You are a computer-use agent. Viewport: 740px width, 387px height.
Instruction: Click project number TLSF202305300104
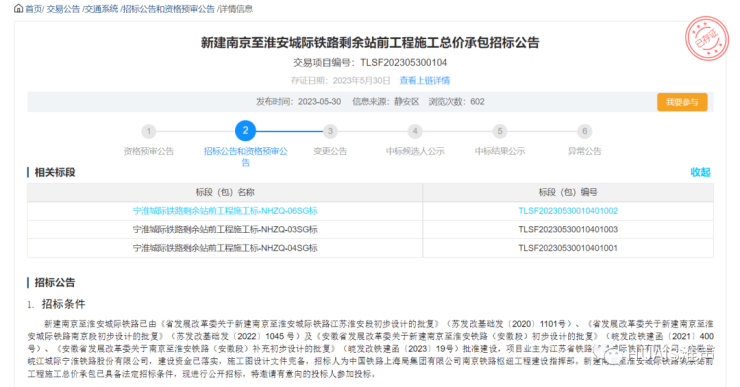(x=404, y=63)
